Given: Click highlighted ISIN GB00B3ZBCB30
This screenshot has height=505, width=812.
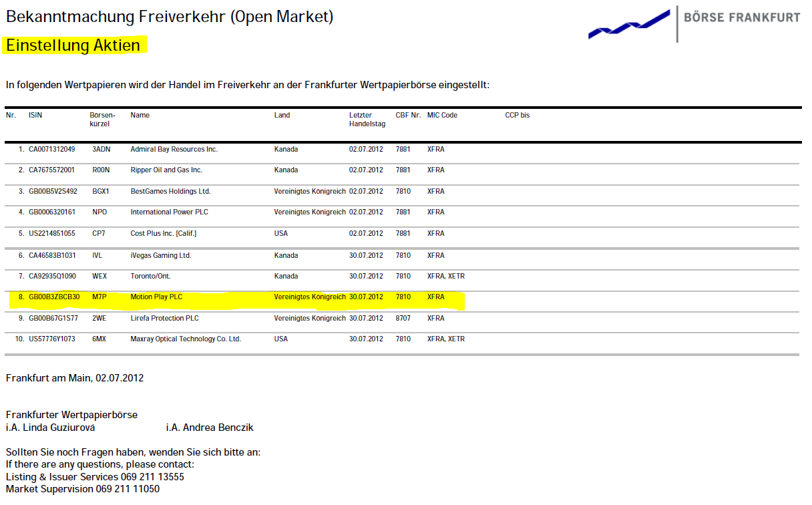Looking at the screenshot, I should [54, 297].
